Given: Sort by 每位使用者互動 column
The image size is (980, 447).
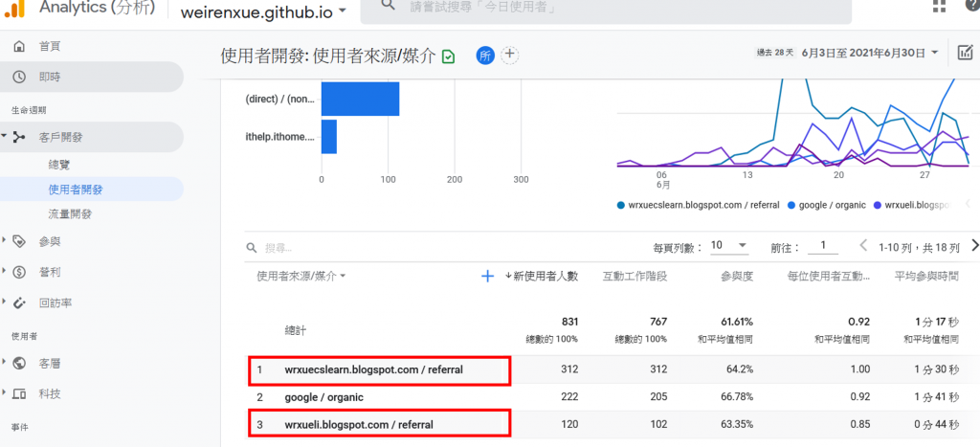Looking at the screenshot, I should tap(828, 276).
